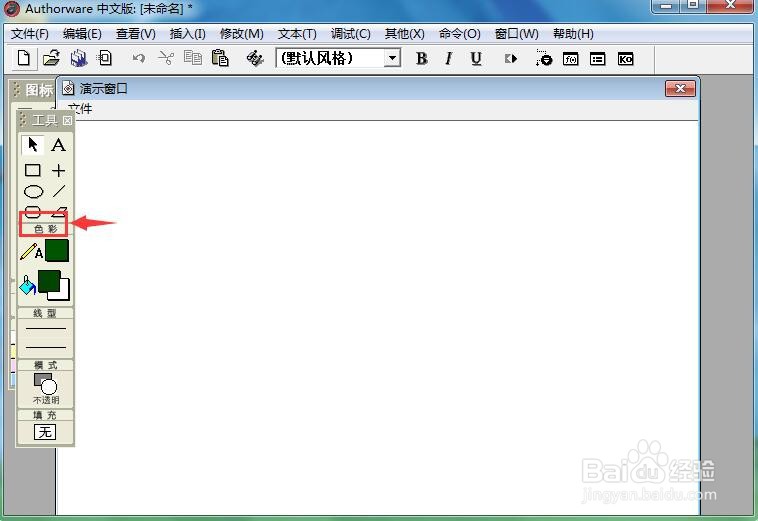Click the 线型 section label
The width and height of the screenshot is (758, 521).
45,313
